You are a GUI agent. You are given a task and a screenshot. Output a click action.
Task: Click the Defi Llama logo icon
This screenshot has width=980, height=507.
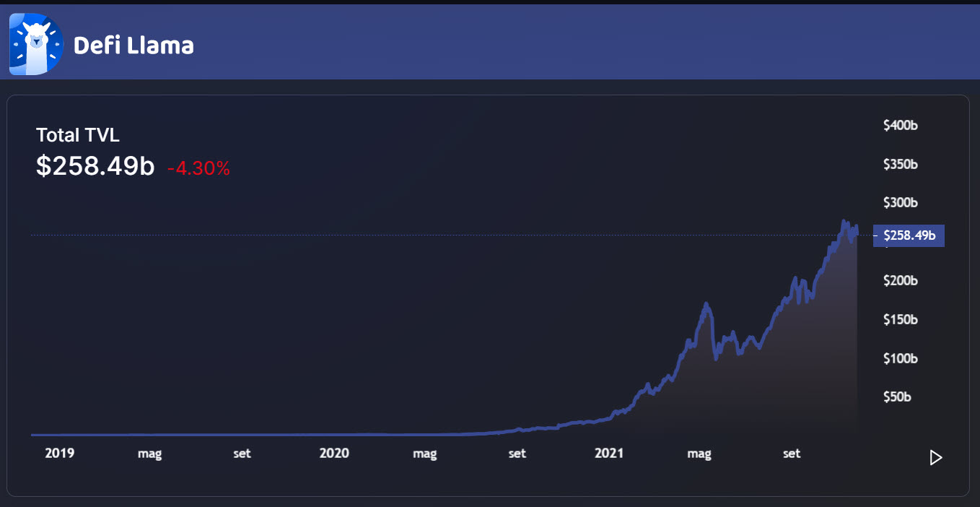(36, 44)
